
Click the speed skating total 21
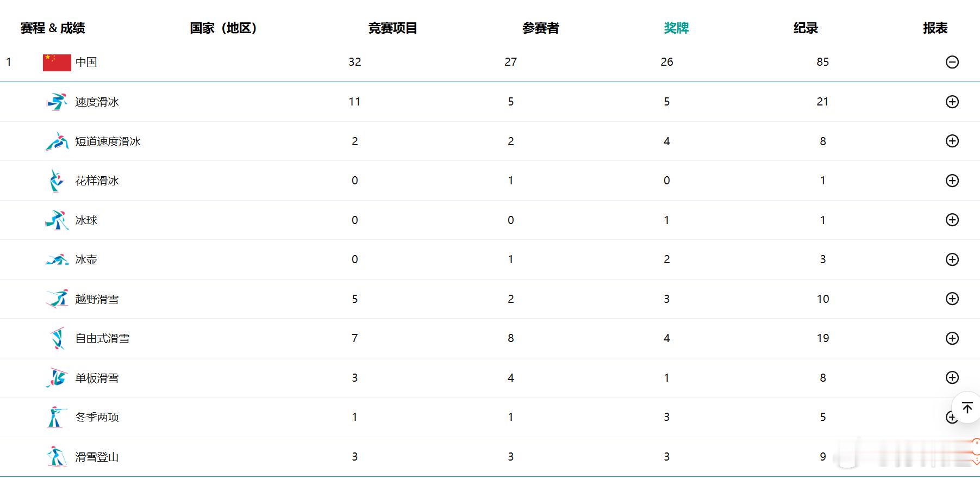[823, 102]
